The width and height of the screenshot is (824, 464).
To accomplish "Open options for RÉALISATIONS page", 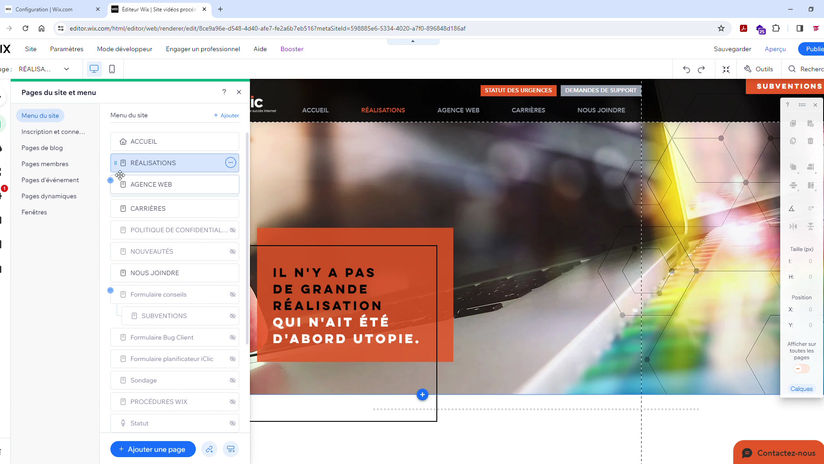I will pyautogui.click(x=230, y=163).
